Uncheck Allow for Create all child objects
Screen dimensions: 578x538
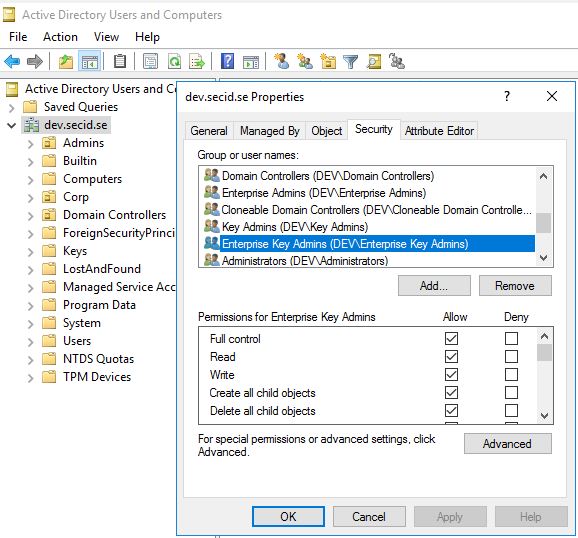point(452,392)
